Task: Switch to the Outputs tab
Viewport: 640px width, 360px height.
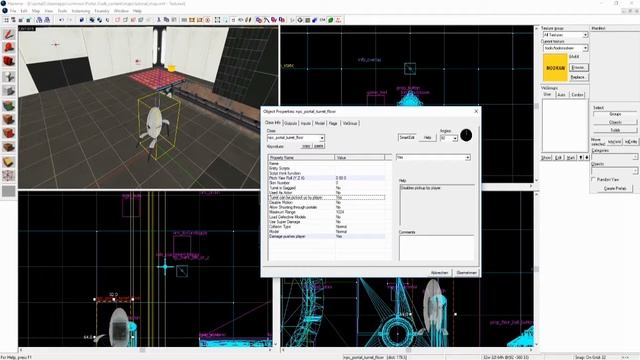Action: point(290,123)
